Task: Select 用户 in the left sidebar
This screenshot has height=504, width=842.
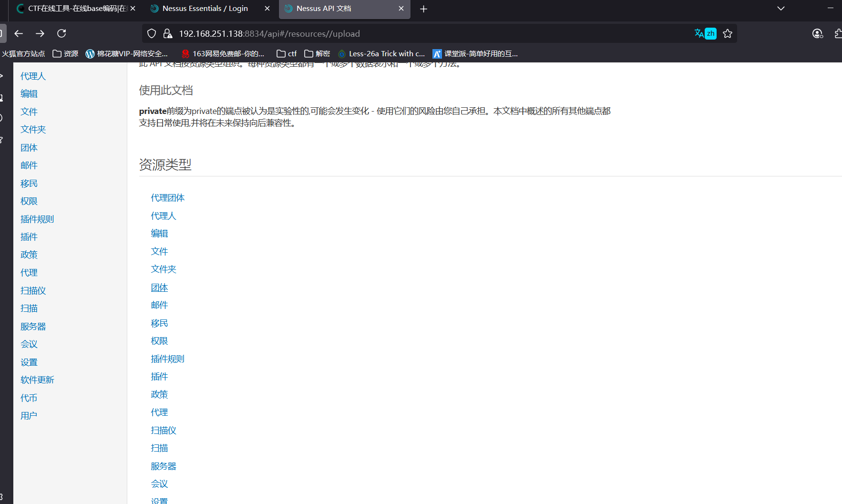Action: [29, 416]
